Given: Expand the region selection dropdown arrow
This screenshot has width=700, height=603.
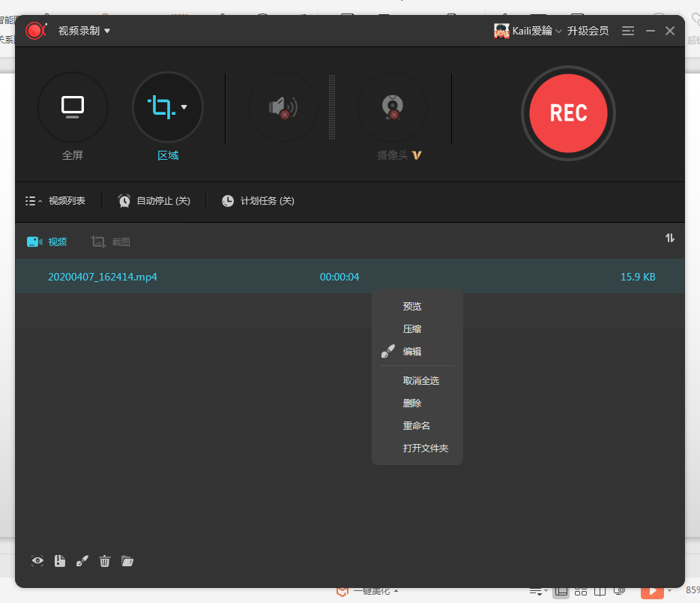Looking at the screenshot, I should [x=184, y=107].
